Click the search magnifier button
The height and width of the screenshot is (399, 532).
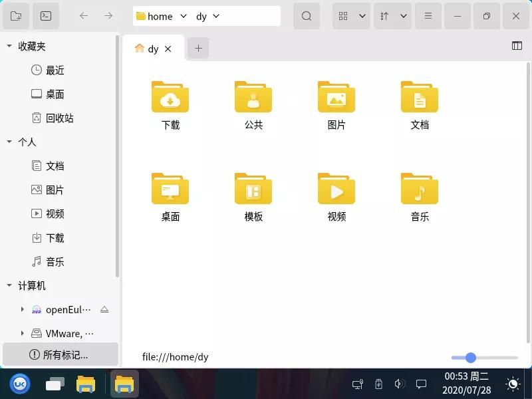pos(307,16)
